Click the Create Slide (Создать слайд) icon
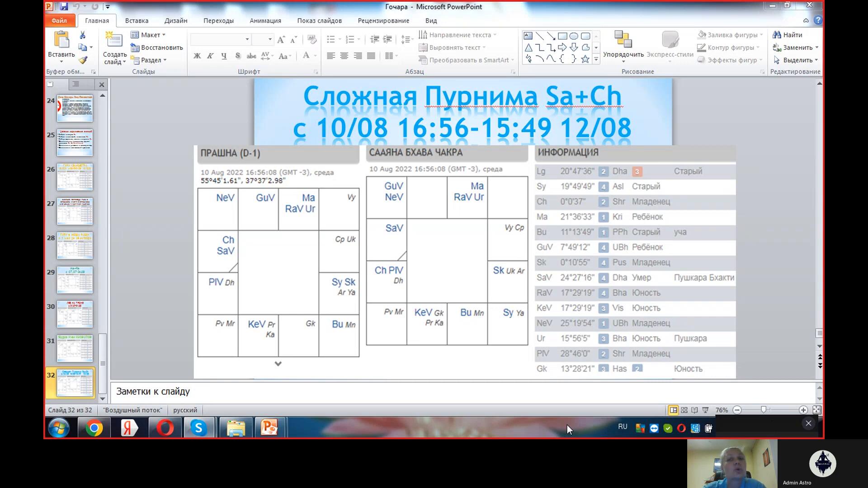The height and width of the screenshot is (488, 868). click(x=114, y=41)
